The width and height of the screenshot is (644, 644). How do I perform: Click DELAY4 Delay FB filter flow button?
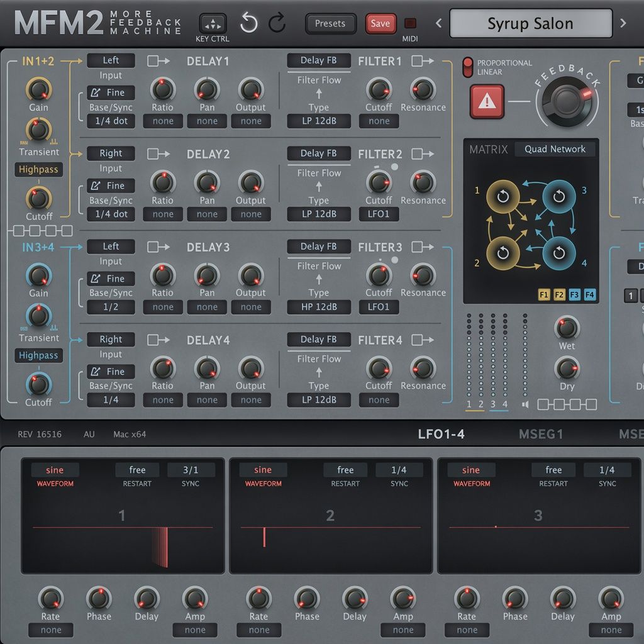click(x=319, y=339)
